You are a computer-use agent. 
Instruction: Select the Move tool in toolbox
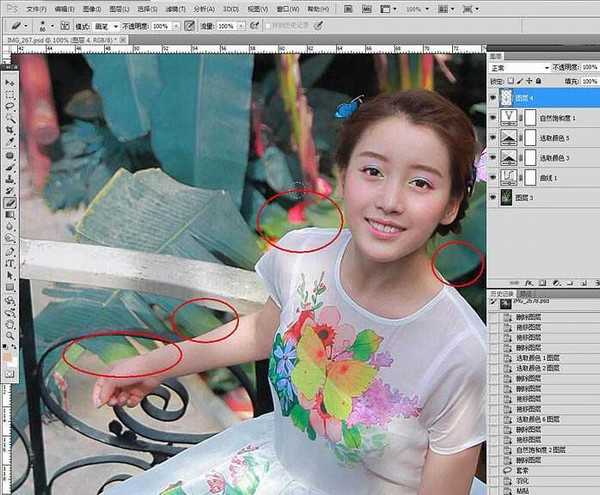tap(10, 82)
